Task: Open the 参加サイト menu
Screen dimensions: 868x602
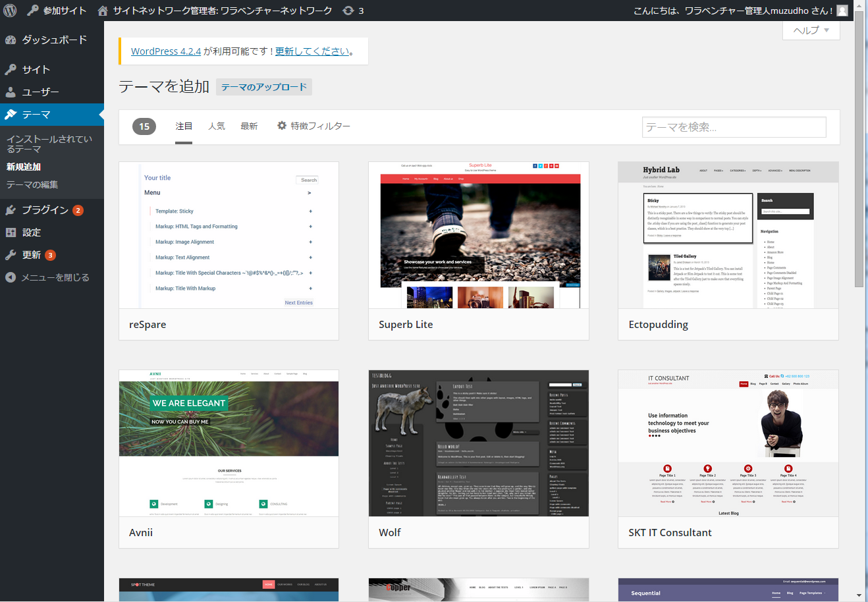Action: (x=57, y=11)
